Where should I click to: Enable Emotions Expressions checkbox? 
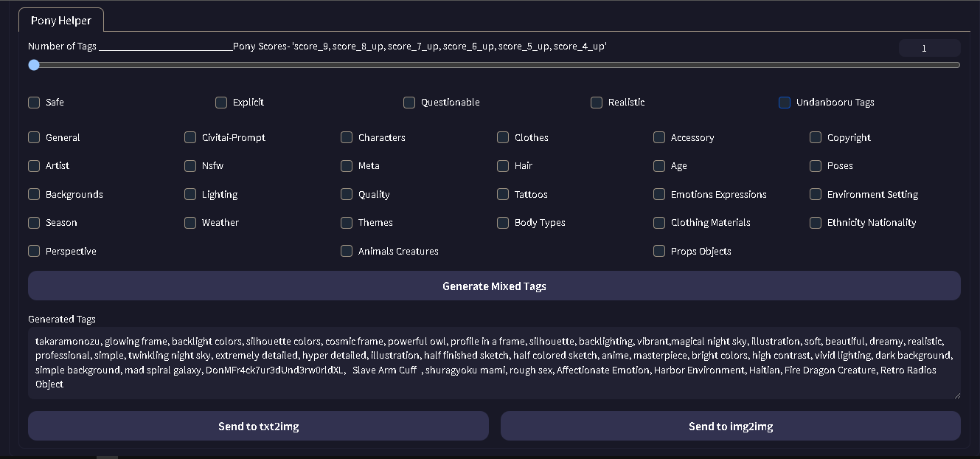pos(659,195)
